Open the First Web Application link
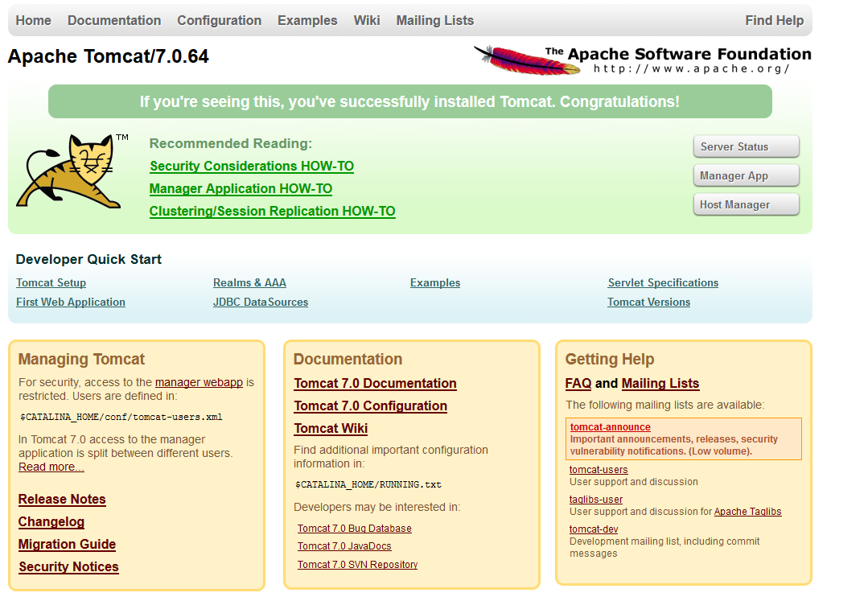 click(70, 303)
